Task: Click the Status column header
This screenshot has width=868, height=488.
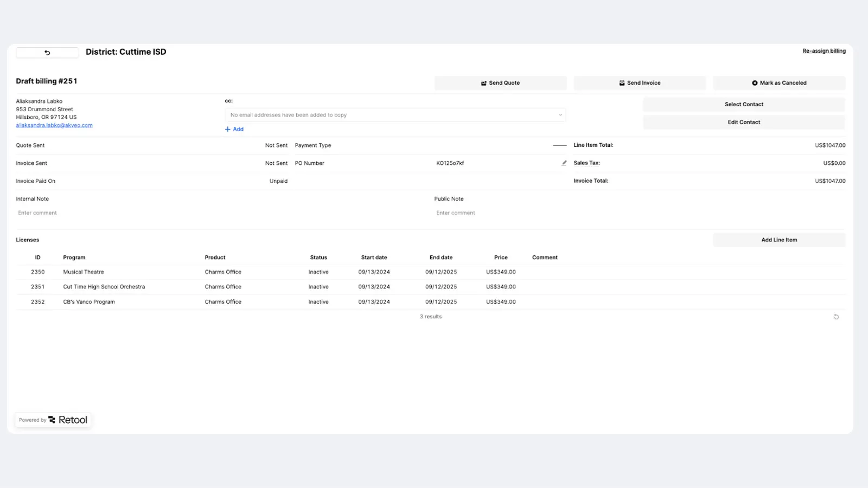Action: (318, 258)
